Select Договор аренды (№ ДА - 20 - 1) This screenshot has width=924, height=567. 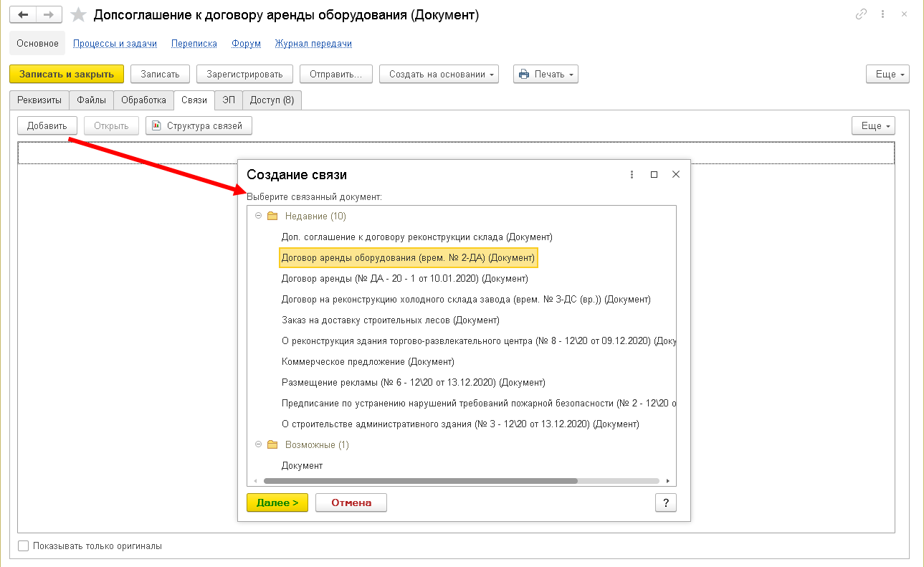click(x=405, y=278)
